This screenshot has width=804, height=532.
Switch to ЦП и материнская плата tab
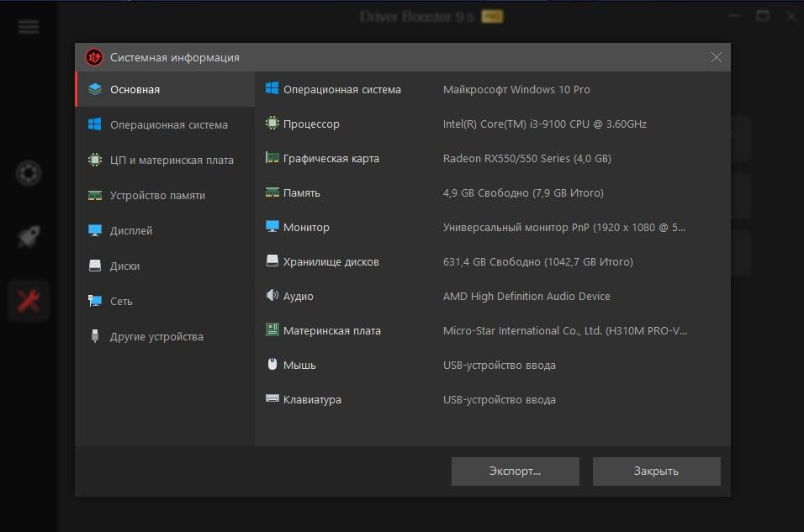point(165,160)
